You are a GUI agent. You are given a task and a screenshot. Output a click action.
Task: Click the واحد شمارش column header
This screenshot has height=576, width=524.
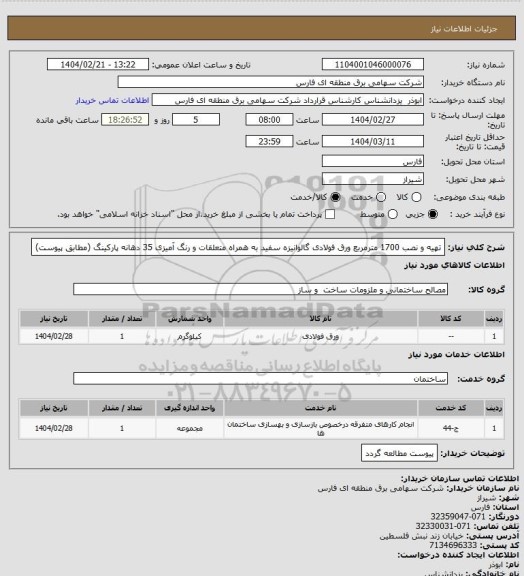coord(190,318)
